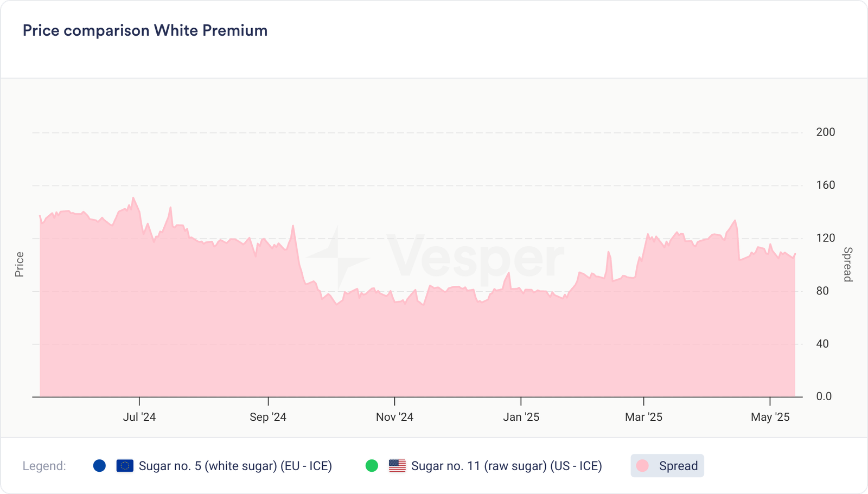This screenshot has height=494, width=868.
Task: Toggle Sugar no. 5 (white sugar) series label
Action: tap(235, 466)
